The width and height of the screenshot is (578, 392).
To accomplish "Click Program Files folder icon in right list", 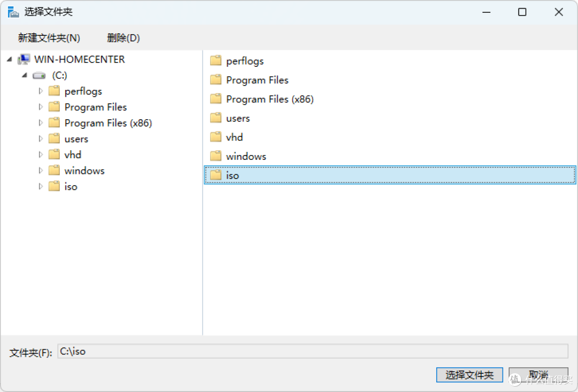I will [x=216, y=80].
